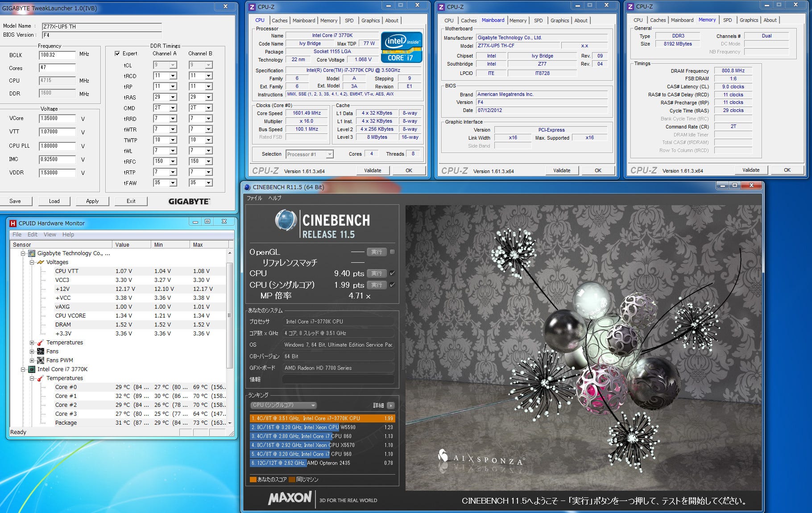This screenshot has height=513, width=812.
Task: Open the Channel B tRFC dropdown
Action: 208,161
